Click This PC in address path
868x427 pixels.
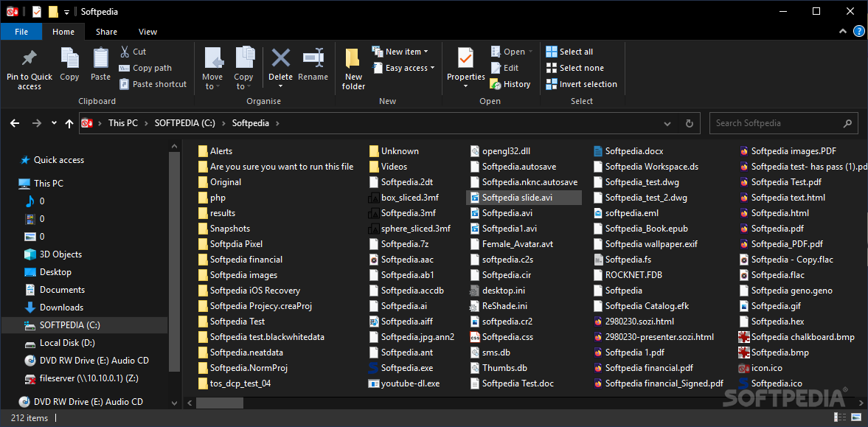click(123, 123)
